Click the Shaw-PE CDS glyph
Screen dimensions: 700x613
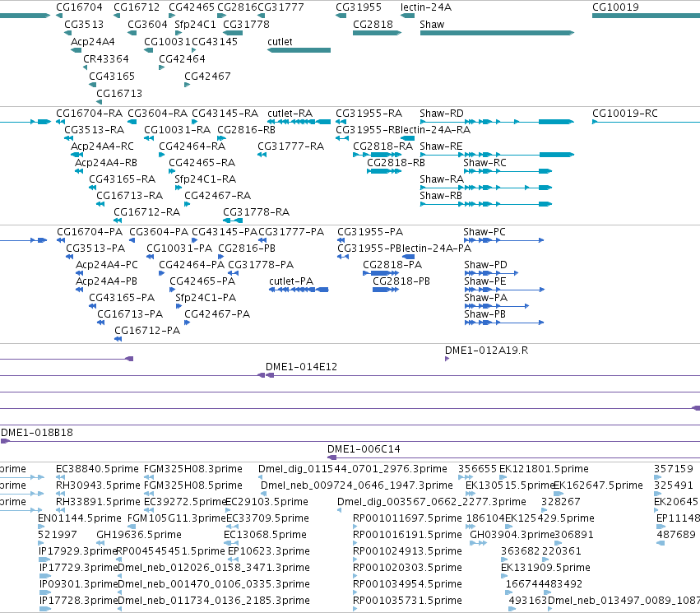pos(504,290)
